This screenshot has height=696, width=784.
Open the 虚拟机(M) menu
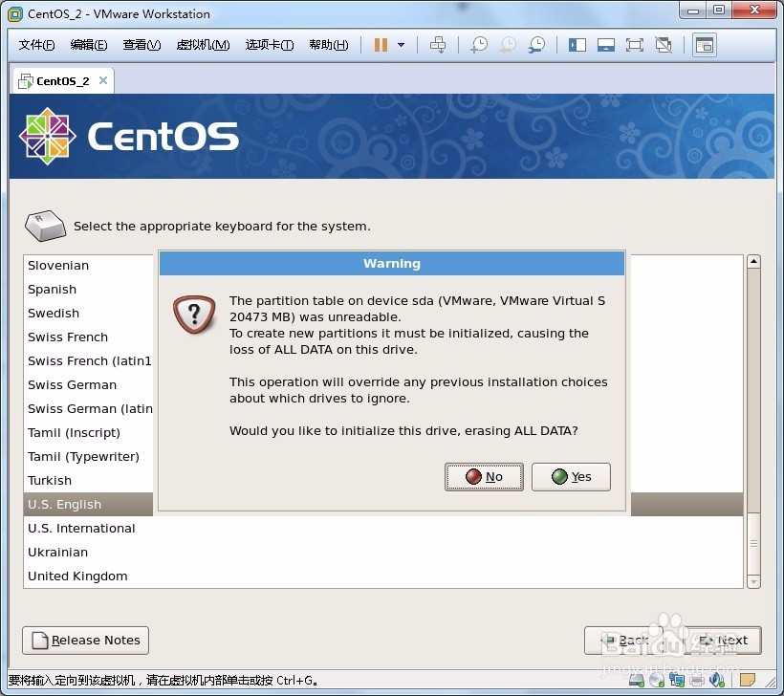pos(203,44)
